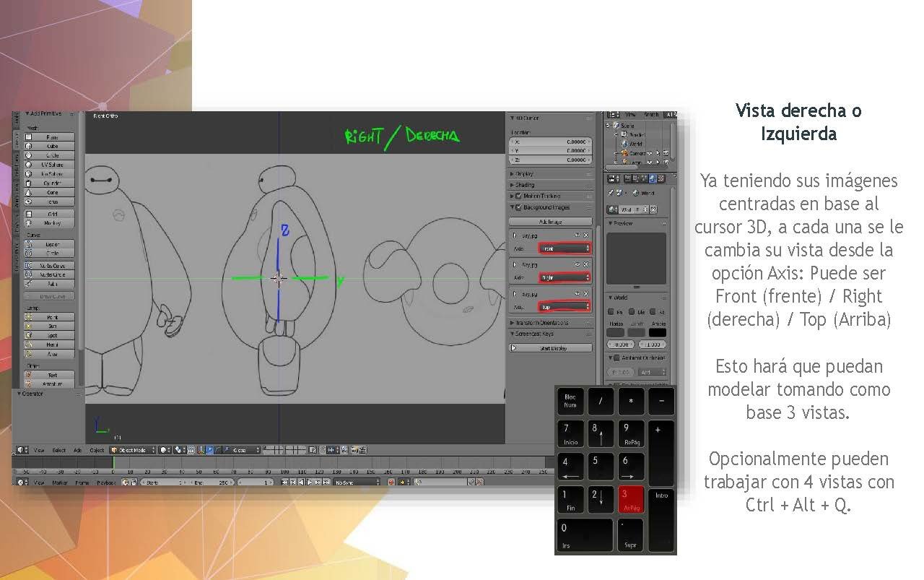Add a Cone primitive
The image size is (924, 580).
(x=49, y=193)
